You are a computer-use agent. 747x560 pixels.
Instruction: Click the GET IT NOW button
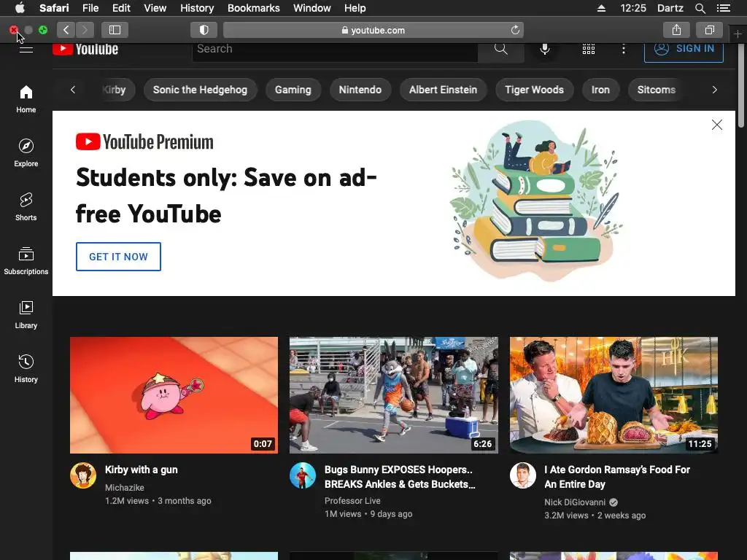[118, 257]
